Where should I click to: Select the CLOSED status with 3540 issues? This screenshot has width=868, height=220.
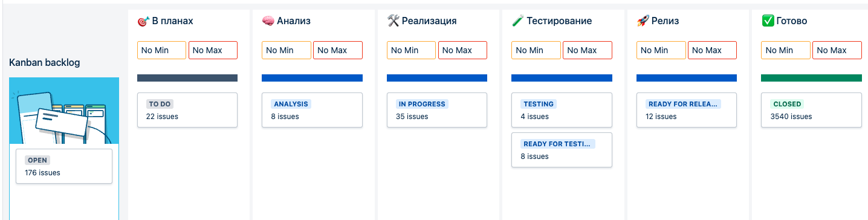point(811,110)
